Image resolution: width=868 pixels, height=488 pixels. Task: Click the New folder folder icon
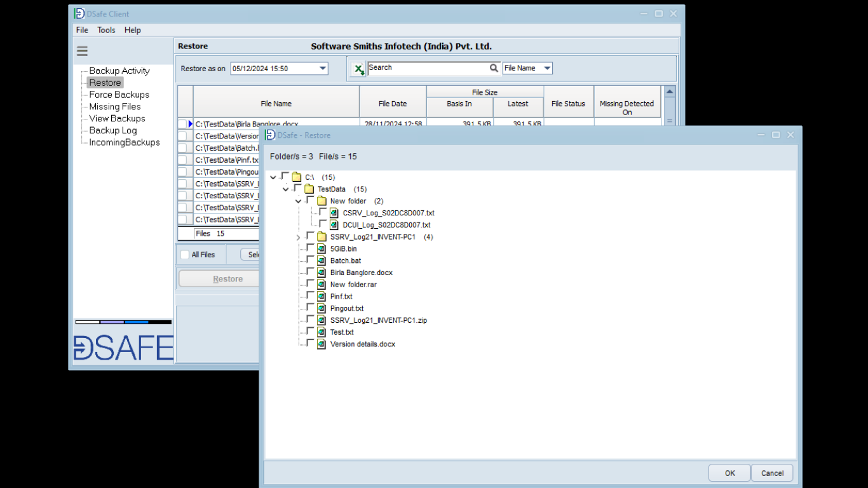(322, 201)
